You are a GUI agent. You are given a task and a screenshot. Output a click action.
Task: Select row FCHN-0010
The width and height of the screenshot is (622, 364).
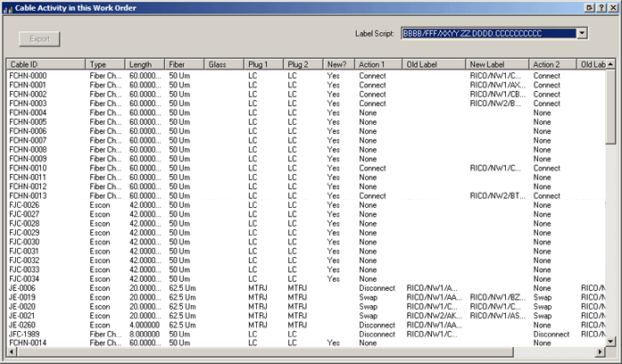click(x=306, y=168)
